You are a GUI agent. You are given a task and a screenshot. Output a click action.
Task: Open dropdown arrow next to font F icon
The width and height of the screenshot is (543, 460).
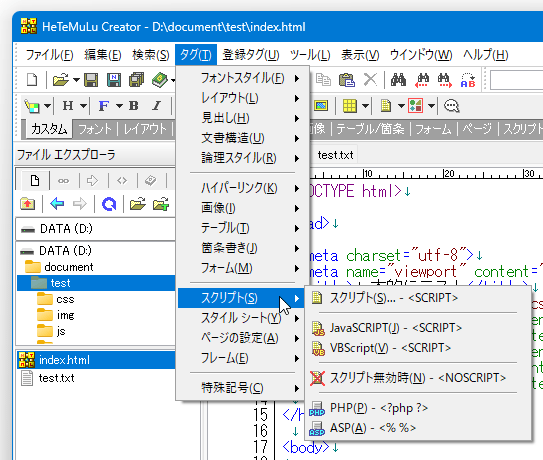pyautogui.click(x=119, y=106)
